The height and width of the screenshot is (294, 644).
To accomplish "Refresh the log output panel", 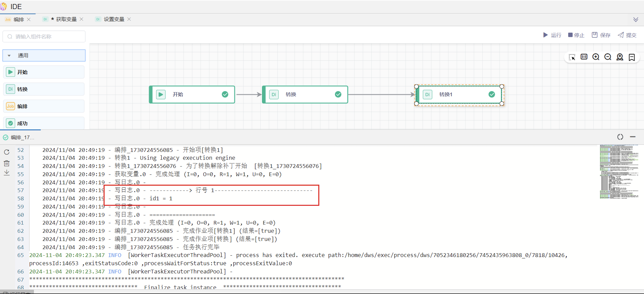I will click(7, 152).
